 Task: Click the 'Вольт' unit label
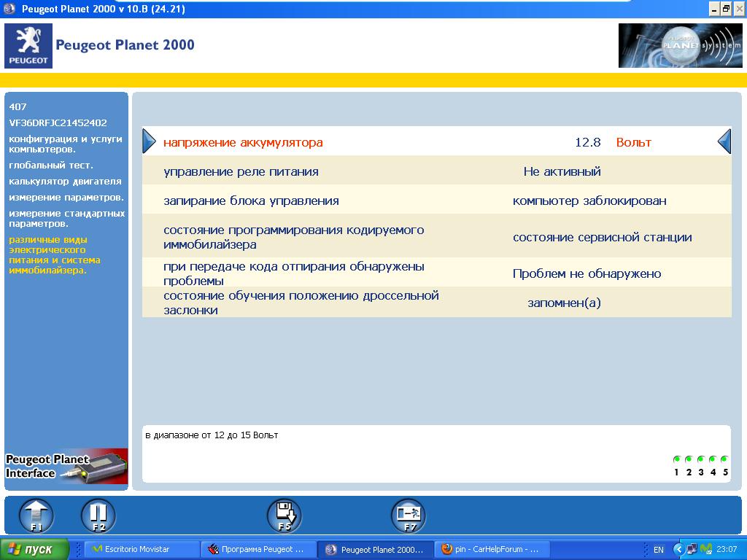[x=634, y=142]
